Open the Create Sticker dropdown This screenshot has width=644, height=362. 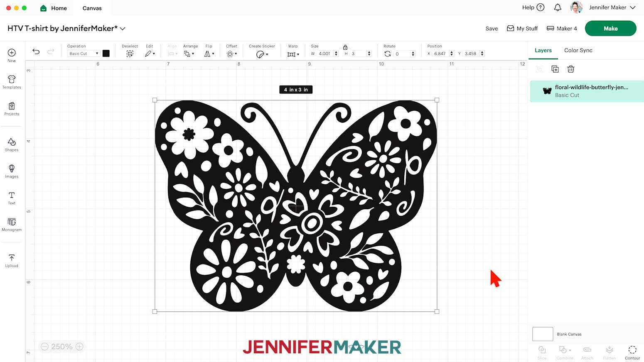point(262,54)
